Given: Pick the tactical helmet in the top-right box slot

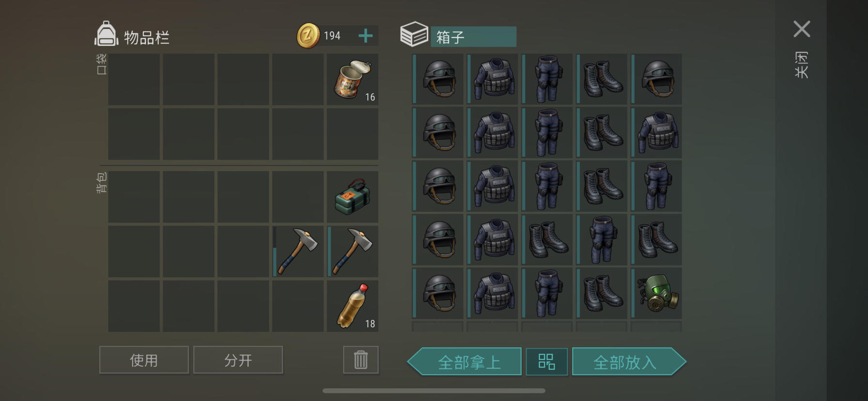Looking at the screenshot, I should point(656,79).
